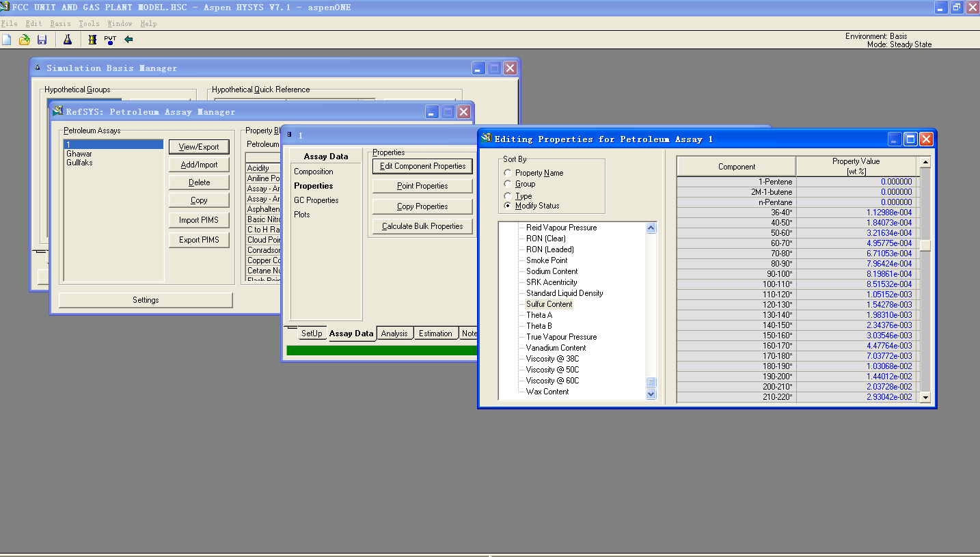Open the Plots page
This screenshot has width=980, height=557.
click(302, 215)
